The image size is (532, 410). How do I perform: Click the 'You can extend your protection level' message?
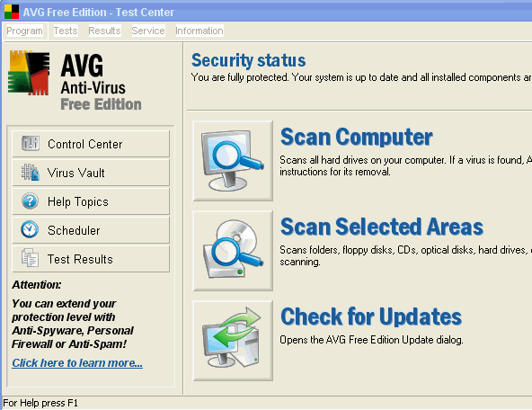tap(73, 324)
